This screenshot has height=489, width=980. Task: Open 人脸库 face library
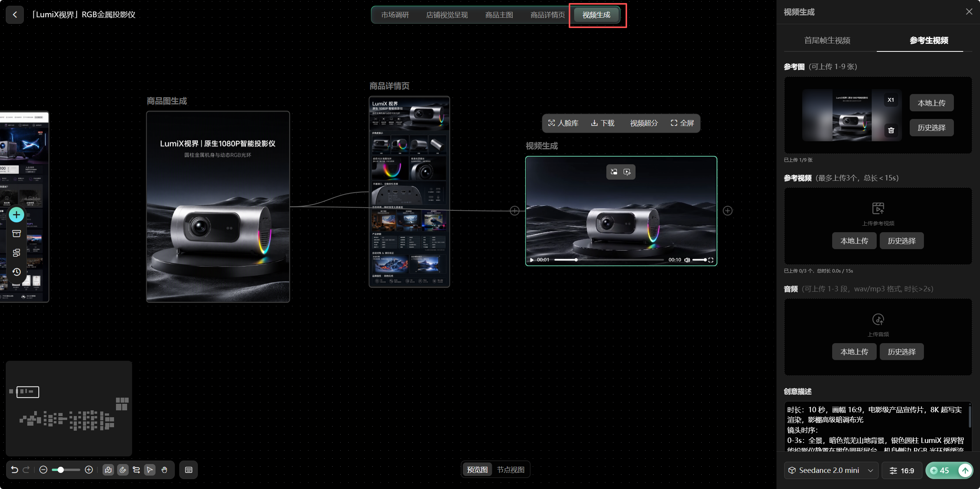pyautogui.click(x=563, y=123)
